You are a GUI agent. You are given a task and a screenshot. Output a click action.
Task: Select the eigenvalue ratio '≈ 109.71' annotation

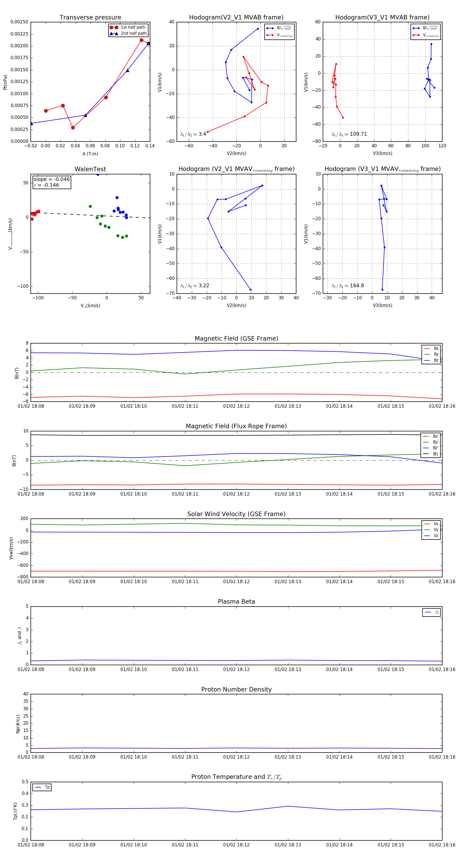click(349, 134)
